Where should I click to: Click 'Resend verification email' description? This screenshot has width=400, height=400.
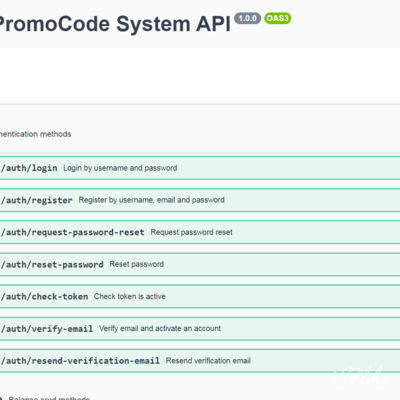(208, 361)
